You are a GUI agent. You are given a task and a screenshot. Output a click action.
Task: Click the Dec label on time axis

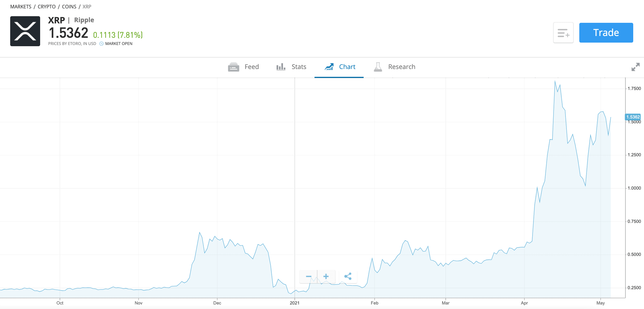[x=217, y=303]
